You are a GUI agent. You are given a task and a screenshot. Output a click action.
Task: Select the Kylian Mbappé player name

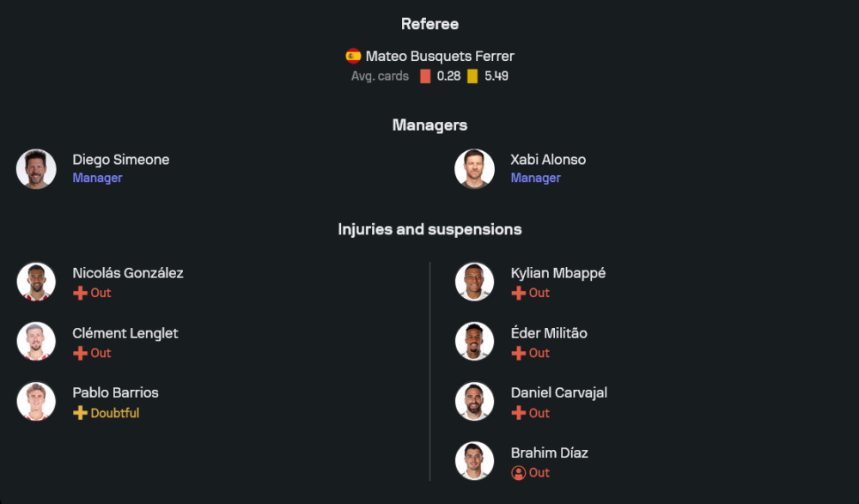pos(558,273)
